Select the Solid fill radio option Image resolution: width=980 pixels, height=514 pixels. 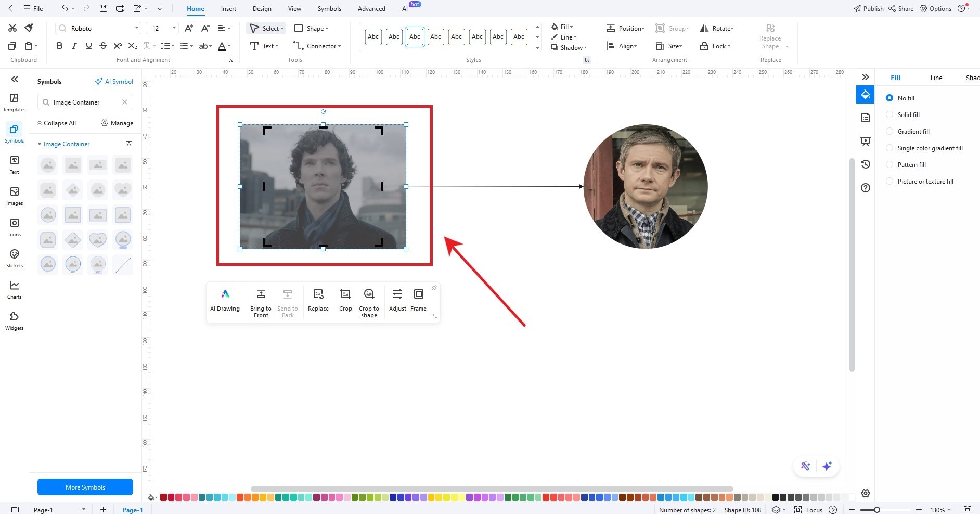click(x=889, y=114)
